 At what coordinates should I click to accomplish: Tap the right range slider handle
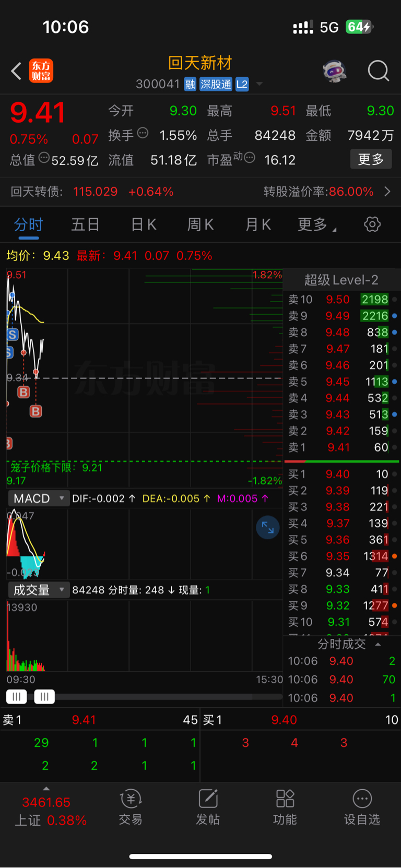click(44, 697)
